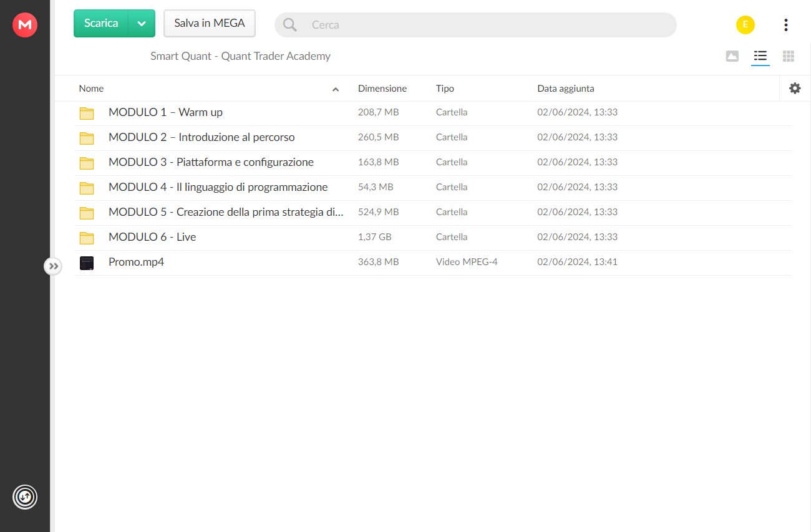Viewport: 811px width, 532px height.
Task: Open the three-dot options menu
Action: (x=786, y=25)
